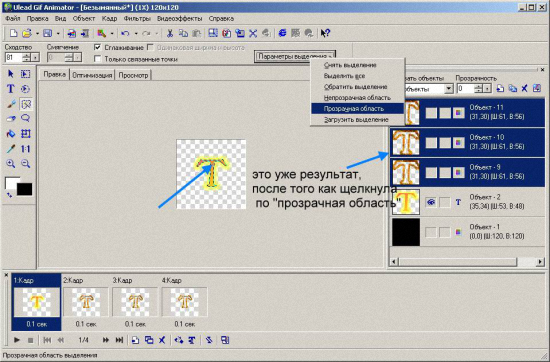Toggle lock box for Объект - 2
The width and height of the screenshot is (550, 362).
pos(445,202)
